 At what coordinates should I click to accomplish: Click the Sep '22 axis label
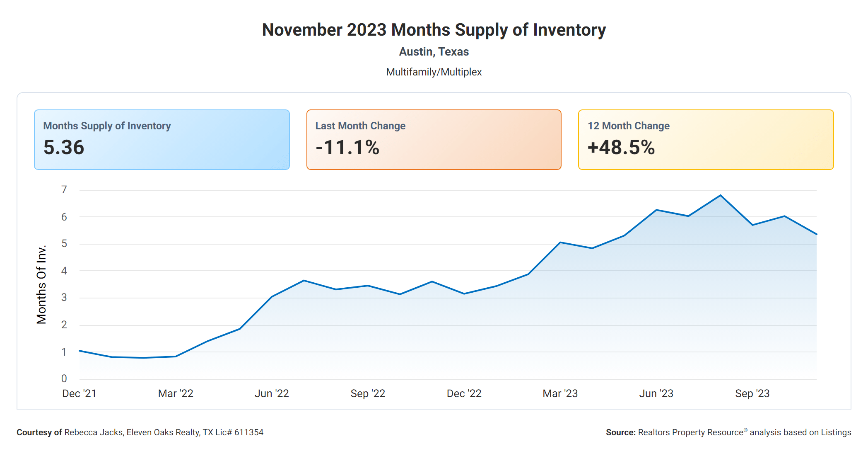coord(368,393)
